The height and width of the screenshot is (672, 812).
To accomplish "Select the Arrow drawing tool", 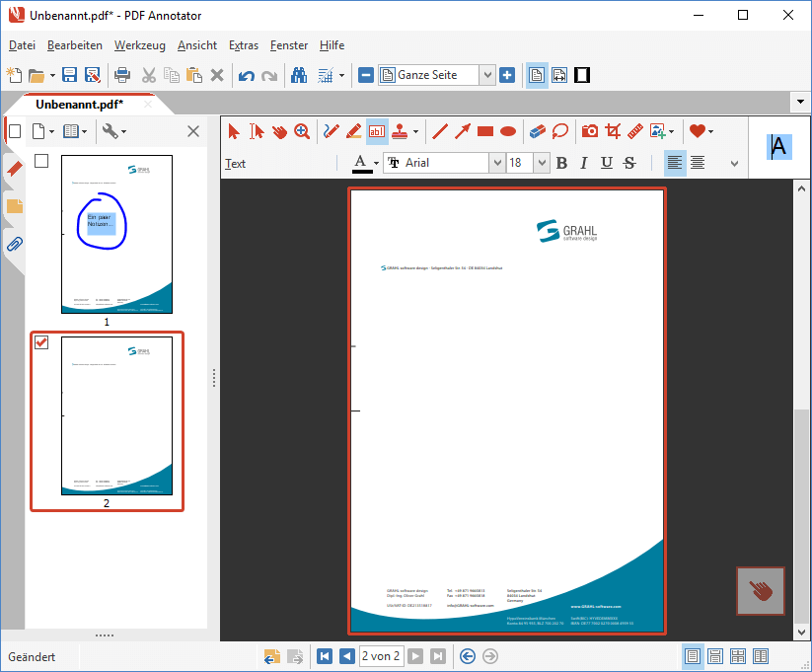I will click(x=462, y=131).
